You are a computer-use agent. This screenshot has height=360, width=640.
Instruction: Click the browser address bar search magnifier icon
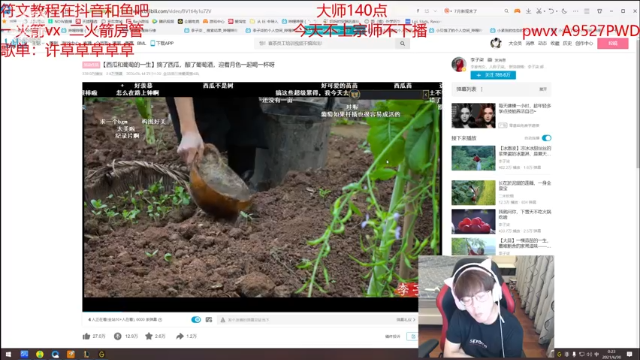click(x=506, y=11)
